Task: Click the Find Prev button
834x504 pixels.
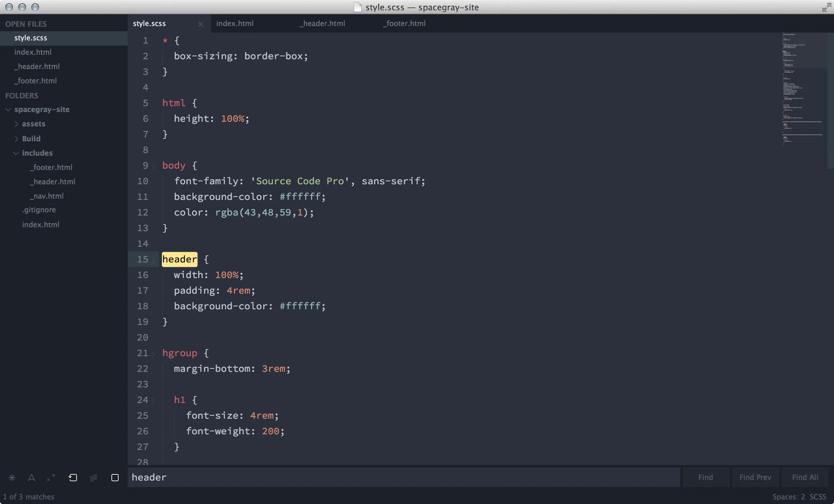Action: [755, 477]
